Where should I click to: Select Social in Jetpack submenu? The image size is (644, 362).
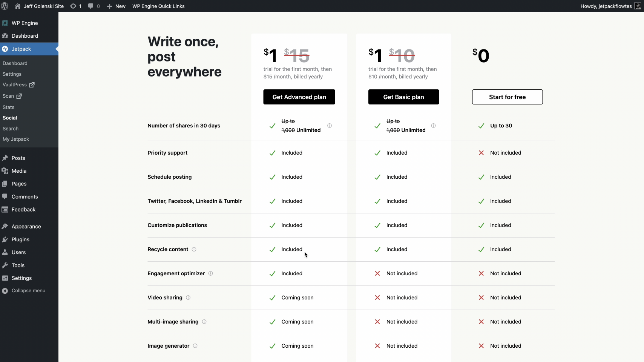10,118
